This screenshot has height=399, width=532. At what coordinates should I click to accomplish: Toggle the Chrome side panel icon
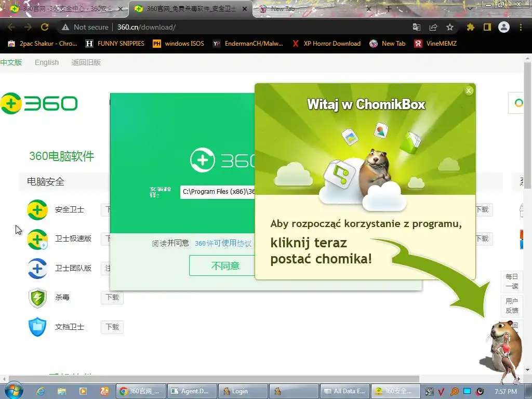coord(487,27)
